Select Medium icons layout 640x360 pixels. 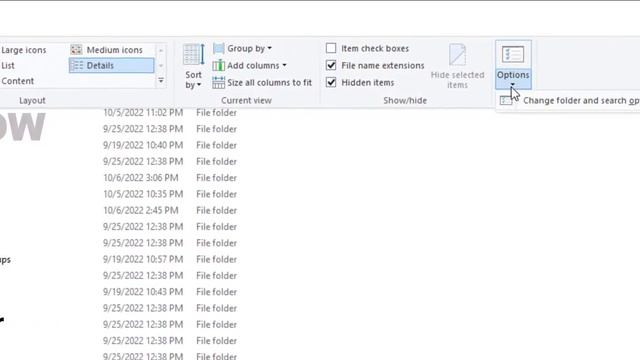107,50
